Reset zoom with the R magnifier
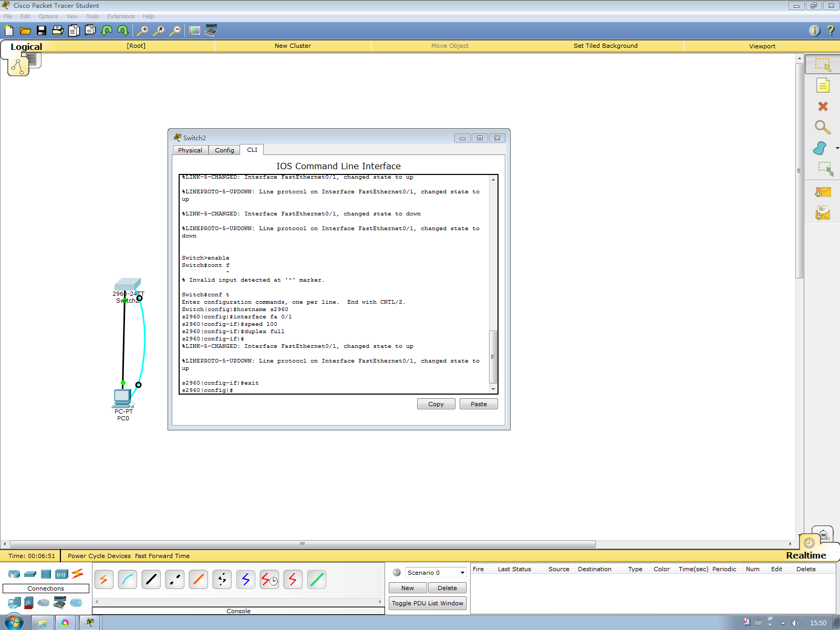The height and width of the screenshot is (630, 840). 159,30
